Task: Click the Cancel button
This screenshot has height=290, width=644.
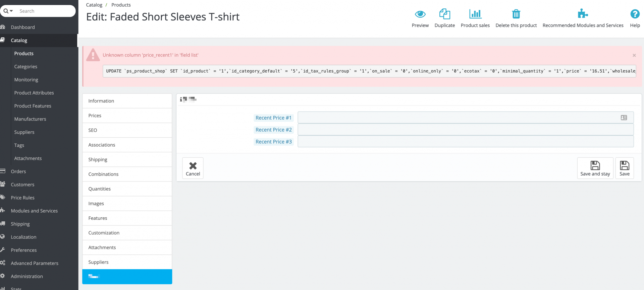Action: pos(193,168)
